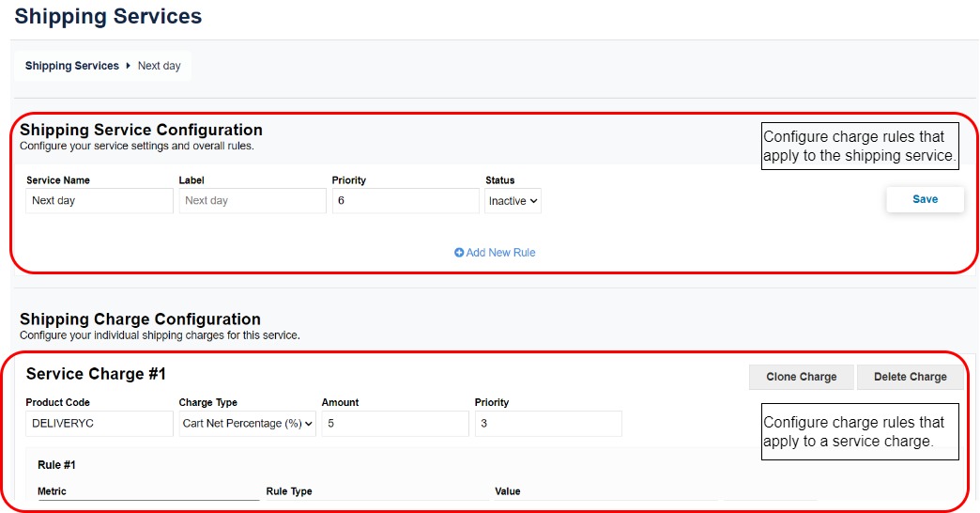980x513 pixels.
Task: Click the Value column header
Action: click(x=507, y=491)
